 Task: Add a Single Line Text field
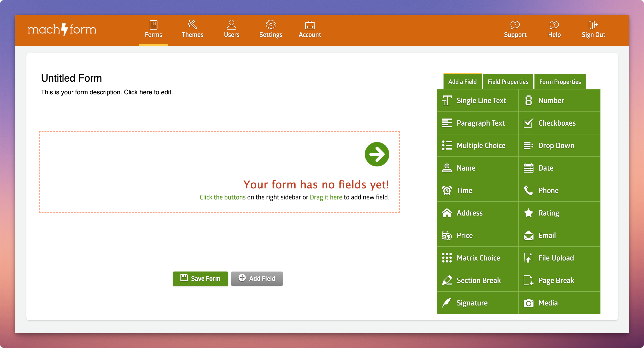click(477, 100)
